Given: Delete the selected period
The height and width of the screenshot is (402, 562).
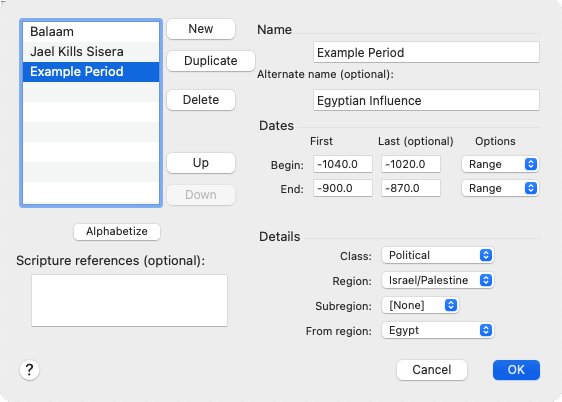Looking at the screenshot, I should pos(201,100).
